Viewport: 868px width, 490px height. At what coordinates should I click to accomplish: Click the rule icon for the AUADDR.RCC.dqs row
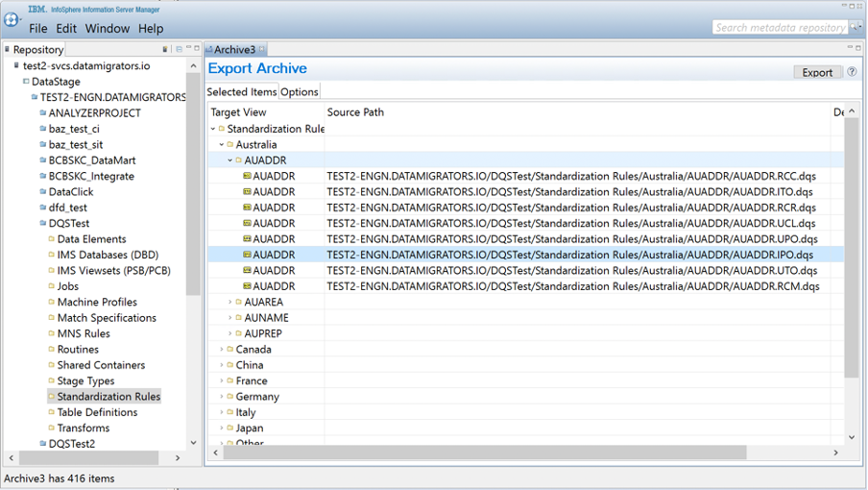(x=247, y=177)
